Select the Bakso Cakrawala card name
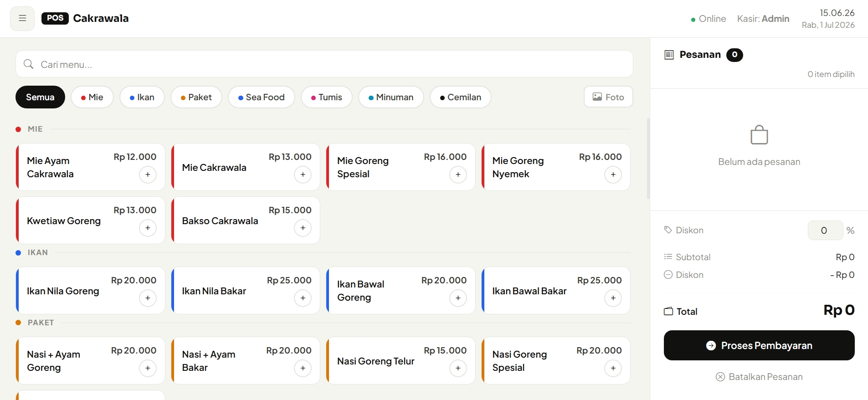Screen dimensions: 868x400 [220, 221]
